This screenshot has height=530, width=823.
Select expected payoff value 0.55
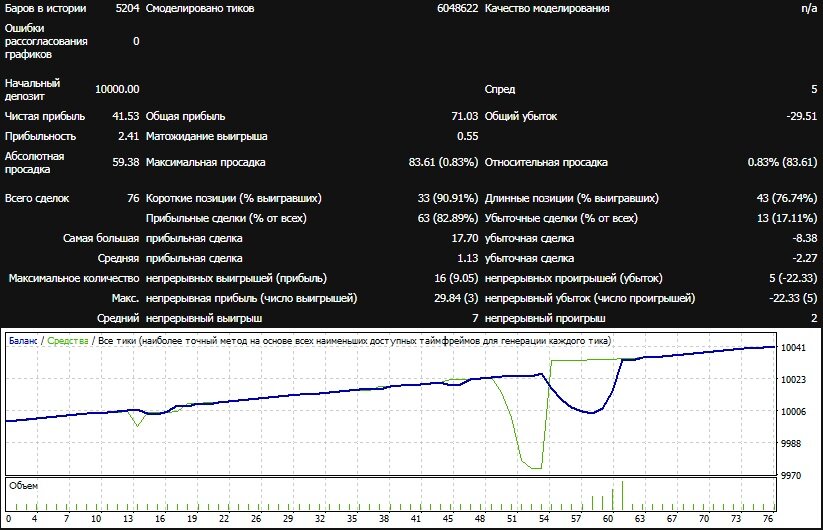tap(468, 136)
